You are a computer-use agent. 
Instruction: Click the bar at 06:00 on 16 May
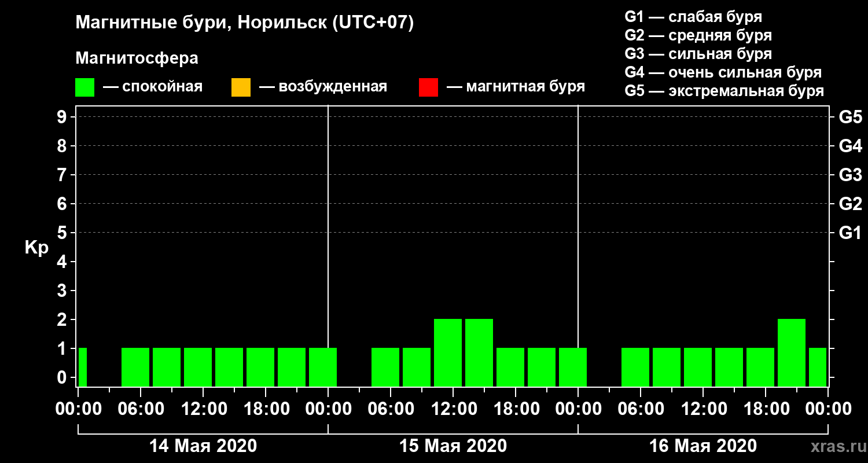[635, 367]
